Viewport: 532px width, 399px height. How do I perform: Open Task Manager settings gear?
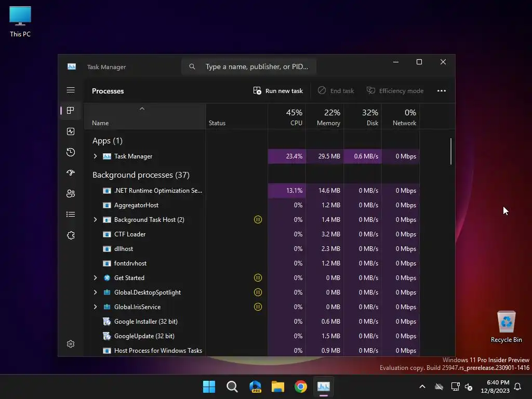[71, 344]
